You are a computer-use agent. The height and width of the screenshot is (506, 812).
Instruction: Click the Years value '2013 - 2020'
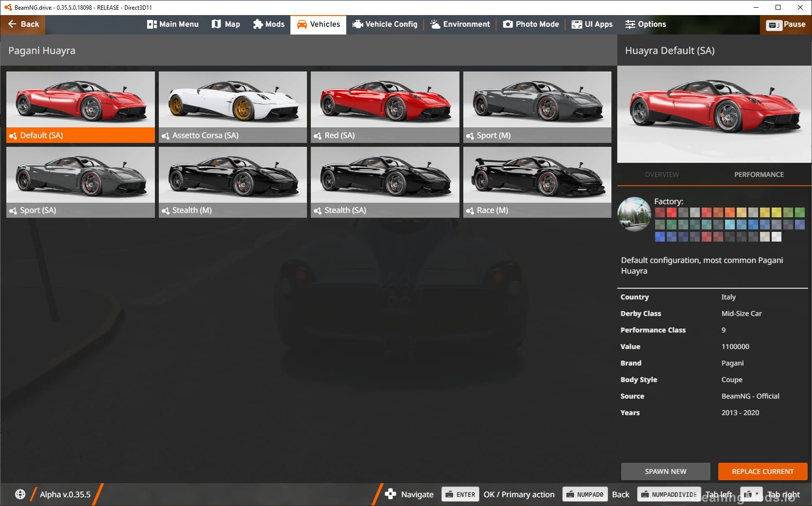tap(740, 413)
